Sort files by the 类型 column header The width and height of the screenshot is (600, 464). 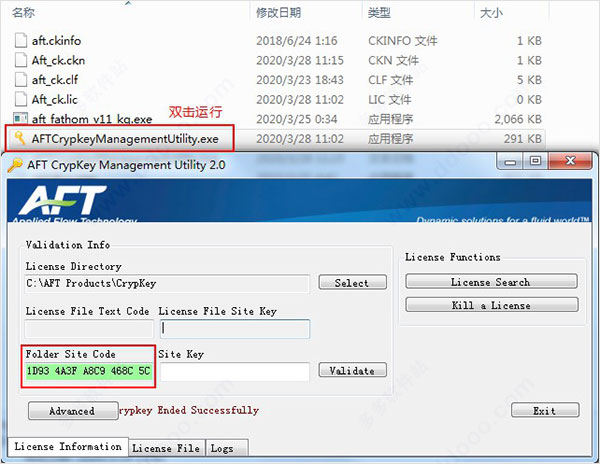click(379, 13)
